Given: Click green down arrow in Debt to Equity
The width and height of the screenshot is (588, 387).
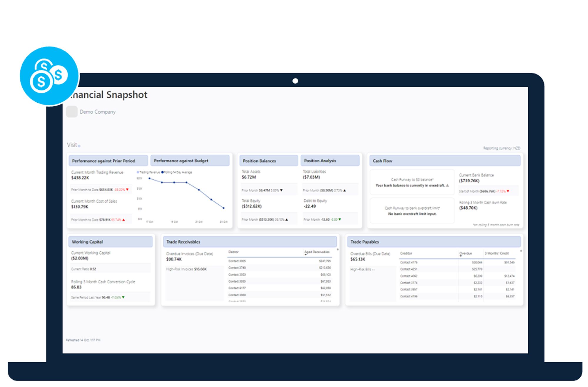Looking at the screenshot, I should 340,219.
